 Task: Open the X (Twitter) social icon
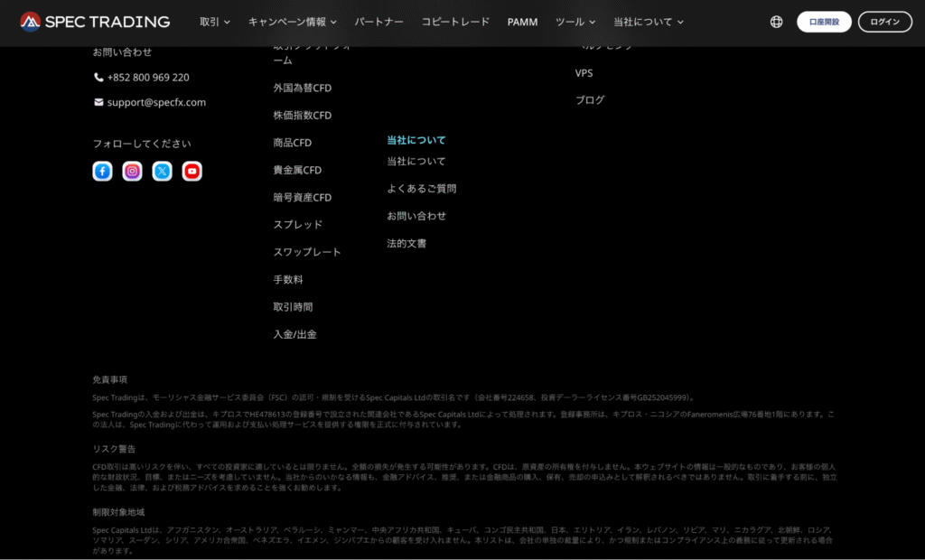(163, 171)
